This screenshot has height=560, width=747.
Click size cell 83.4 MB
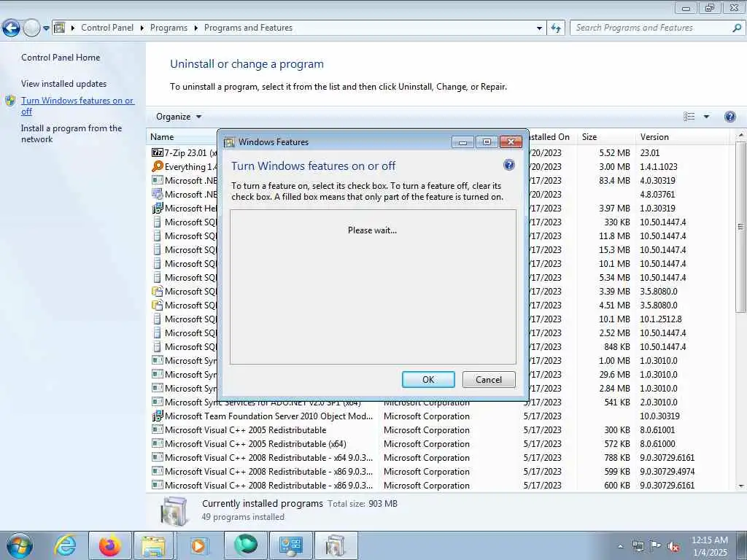click(x=614, y=181)
